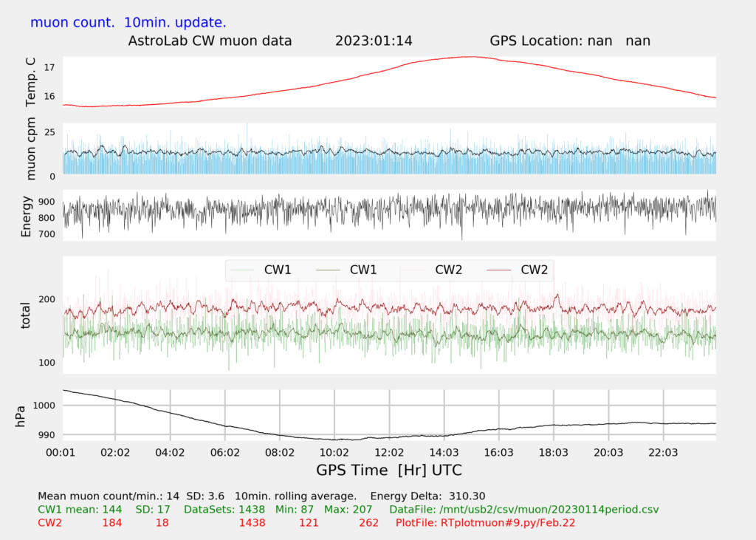Click the "hPa" pressure axis label
The image size is (756, 540).
(x=20, y=417)
